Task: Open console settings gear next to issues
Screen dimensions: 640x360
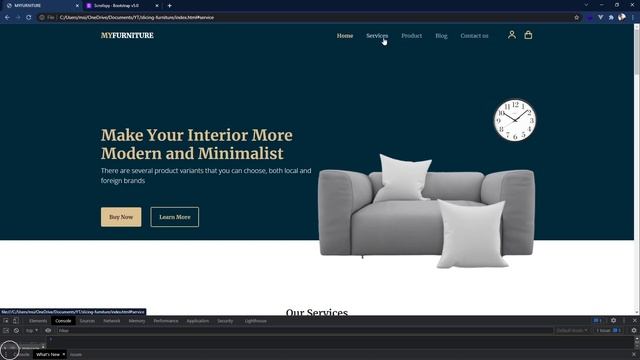Action: point(634,331)
